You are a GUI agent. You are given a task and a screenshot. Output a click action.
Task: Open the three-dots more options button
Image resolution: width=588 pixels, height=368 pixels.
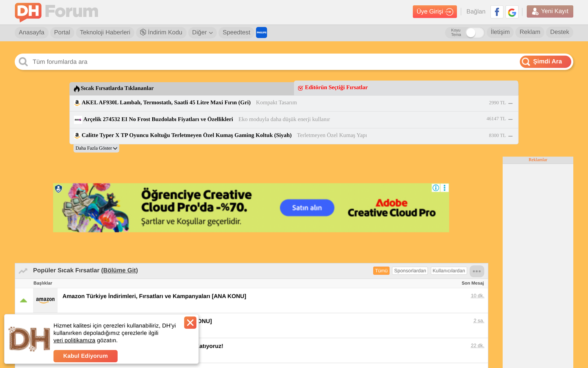(x=477, y=271)
